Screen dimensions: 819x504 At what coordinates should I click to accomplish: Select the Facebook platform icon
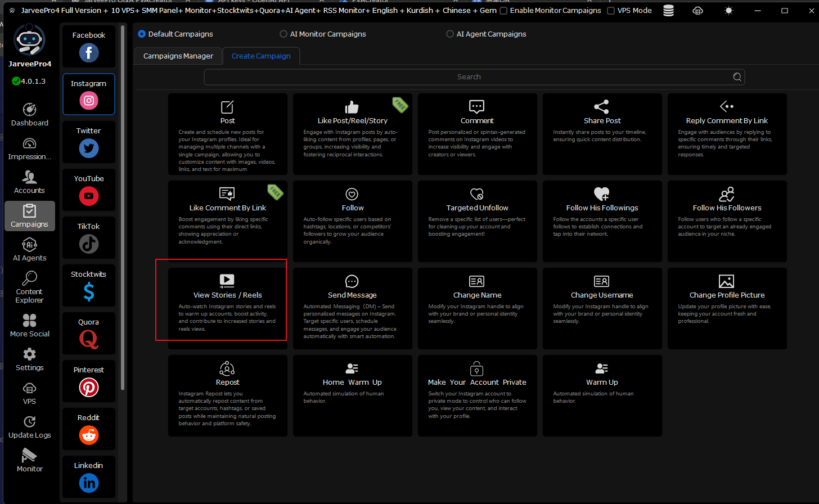89,53
